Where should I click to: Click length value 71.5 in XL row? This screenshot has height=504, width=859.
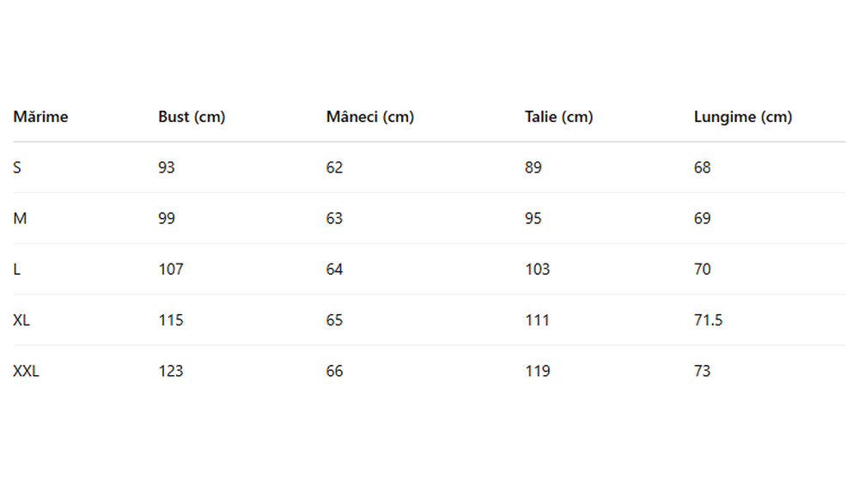(709, 320)
